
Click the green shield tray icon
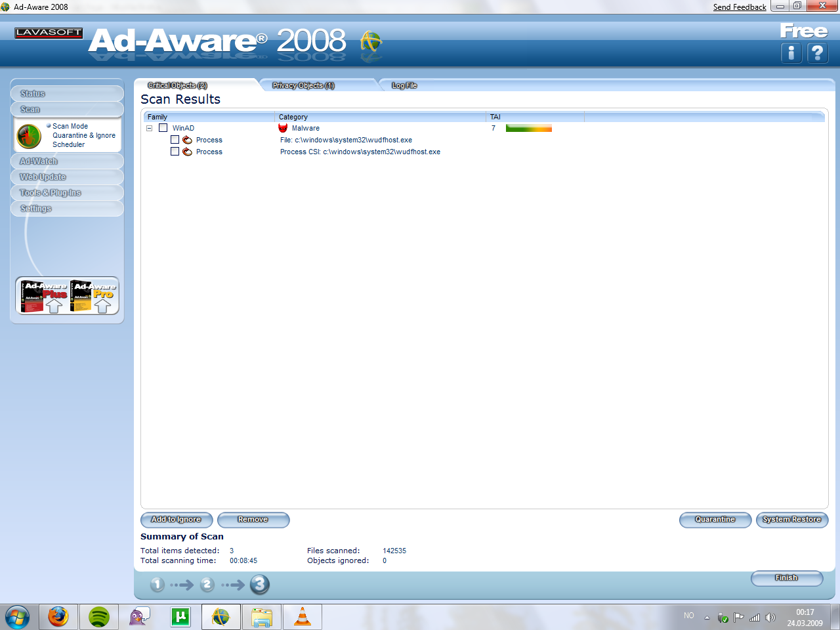point(723,618)
